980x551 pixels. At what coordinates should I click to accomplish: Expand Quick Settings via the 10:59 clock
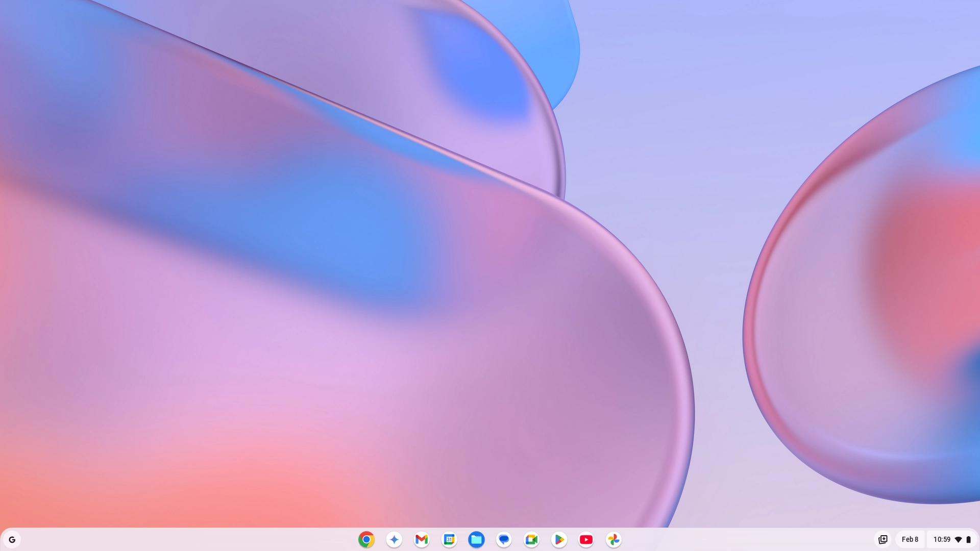coord(942,539)
